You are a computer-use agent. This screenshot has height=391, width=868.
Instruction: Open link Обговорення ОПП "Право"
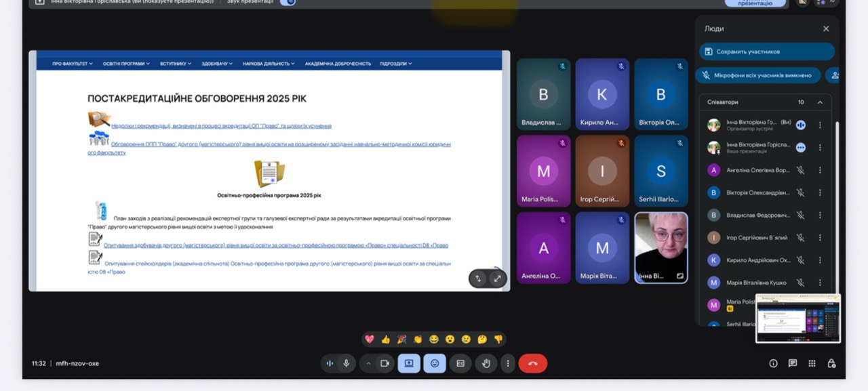(x=269, y=148)
